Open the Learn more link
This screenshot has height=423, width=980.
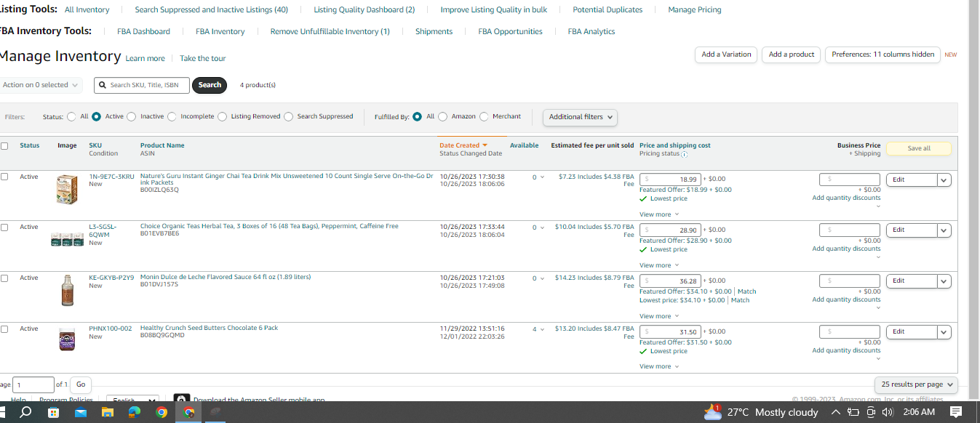(x=145, y=58)
